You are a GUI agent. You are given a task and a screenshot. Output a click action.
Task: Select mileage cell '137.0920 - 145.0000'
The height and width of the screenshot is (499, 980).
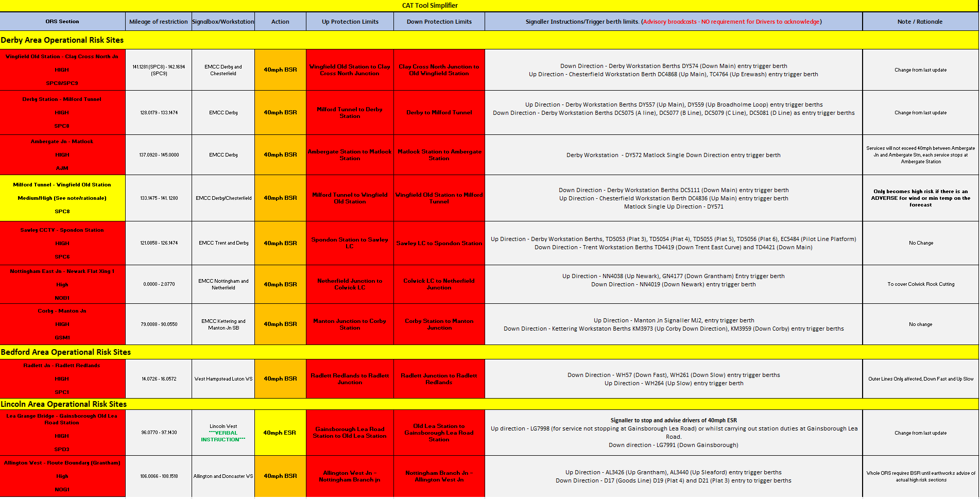pos(159,155)
